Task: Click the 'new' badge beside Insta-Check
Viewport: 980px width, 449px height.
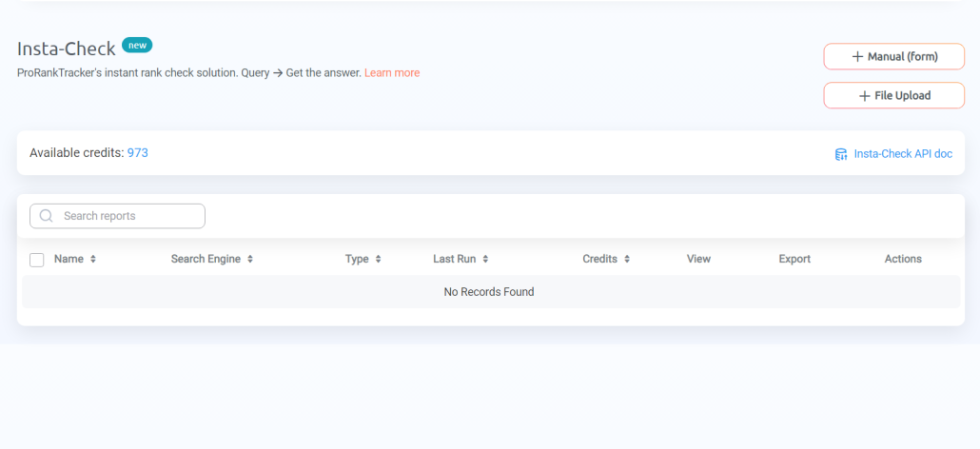Action: coord(137,45)
